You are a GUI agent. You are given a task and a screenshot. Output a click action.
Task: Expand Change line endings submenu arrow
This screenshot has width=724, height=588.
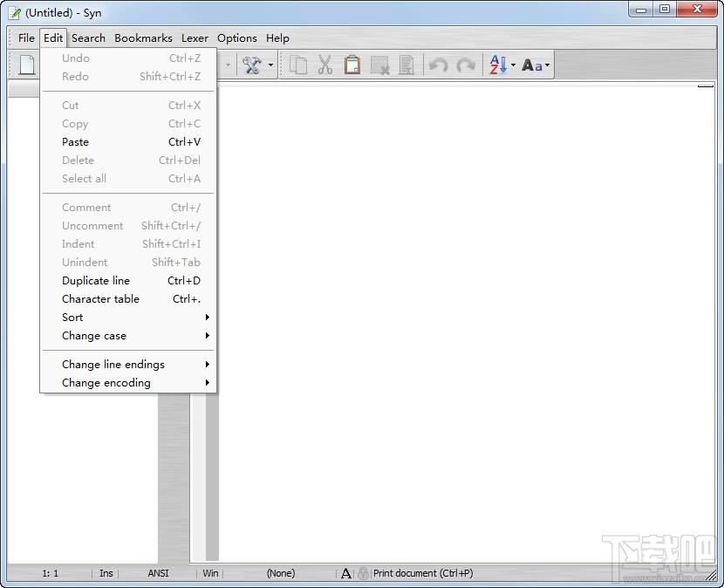208,365
